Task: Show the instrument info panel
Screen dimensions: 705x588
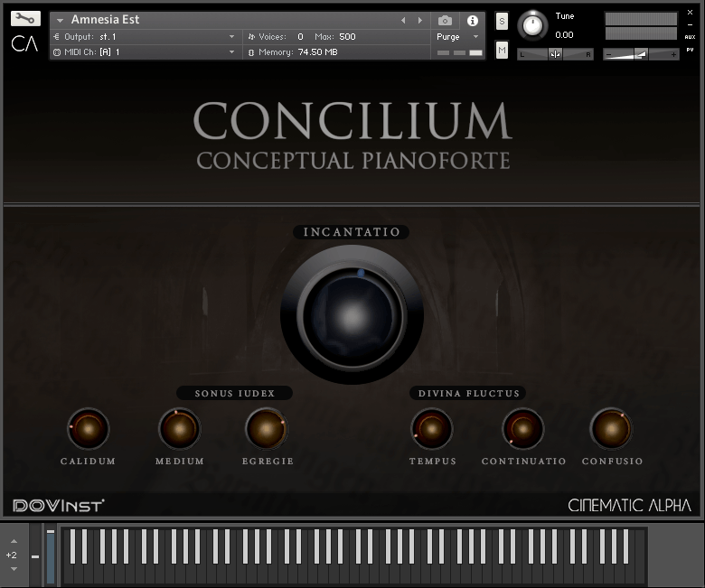Action: (472, 20)
